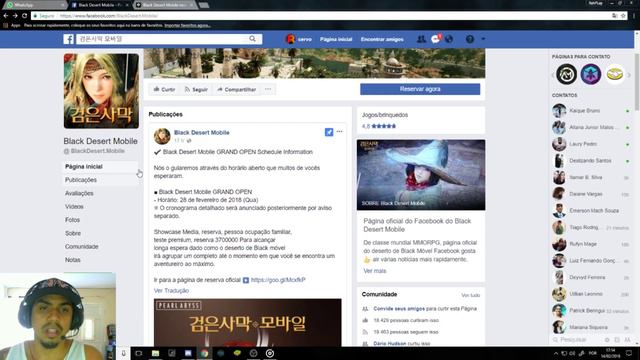Click the search magnifier button

tap(253, 39)
